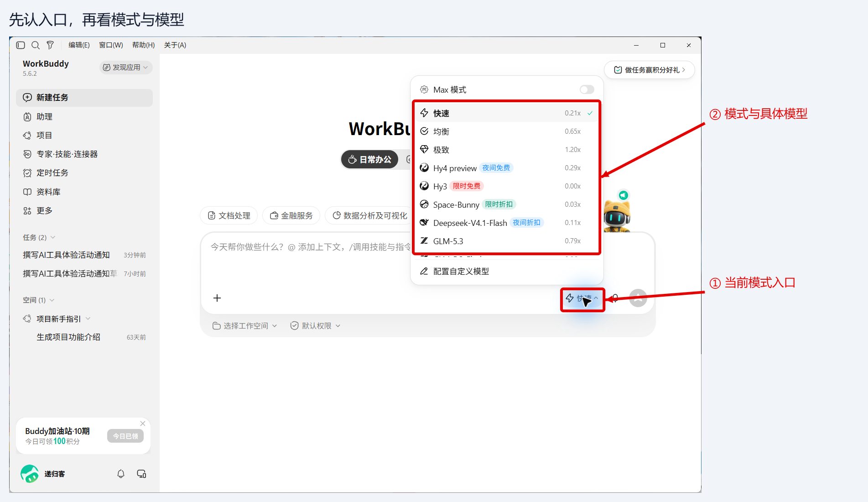Viewport: 868px width, 502px height.
Task: Expand the 发现应用 dropdown
Action: 126,68
